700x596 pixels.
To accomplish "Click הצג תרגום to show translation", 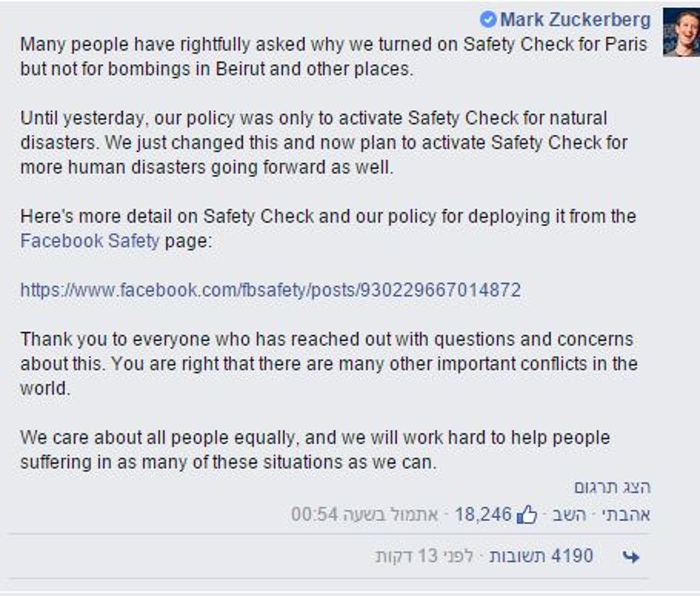I will point(612,487).
